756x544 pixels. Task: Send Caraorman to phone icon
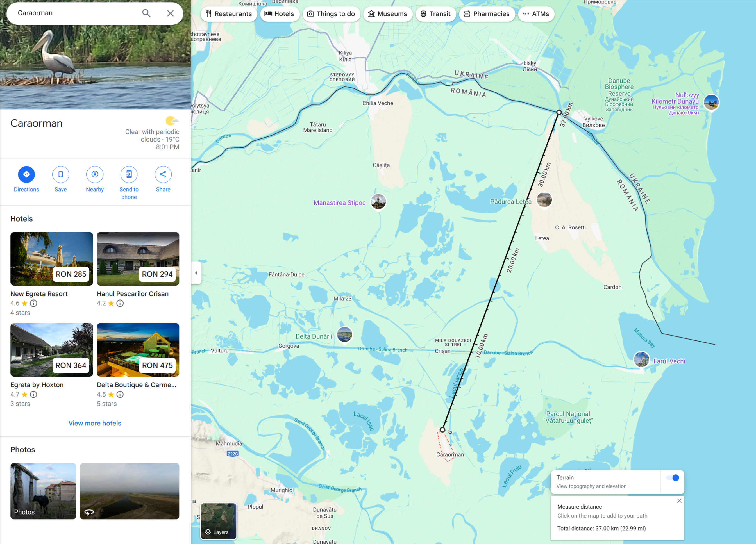click(129, 174)
